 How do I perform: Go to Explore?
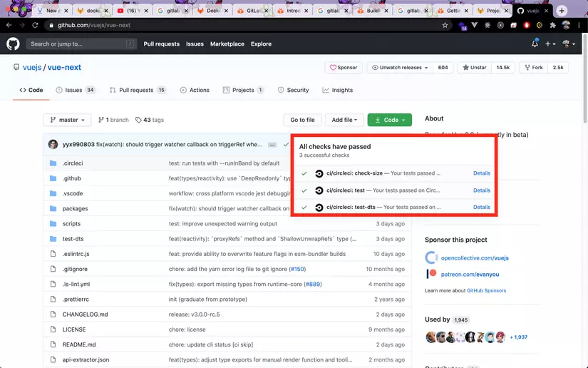pyautogui.click(x=261, y=44)
